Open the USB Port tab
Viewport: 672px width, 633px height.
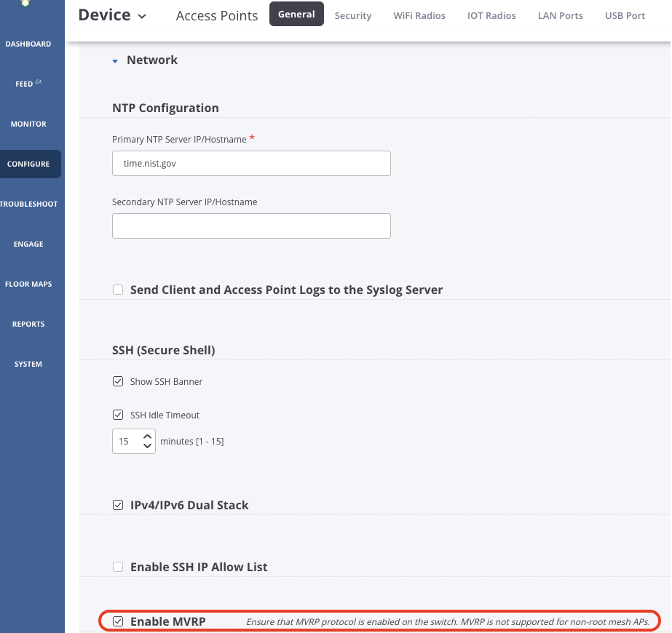(x=625, y=15)
